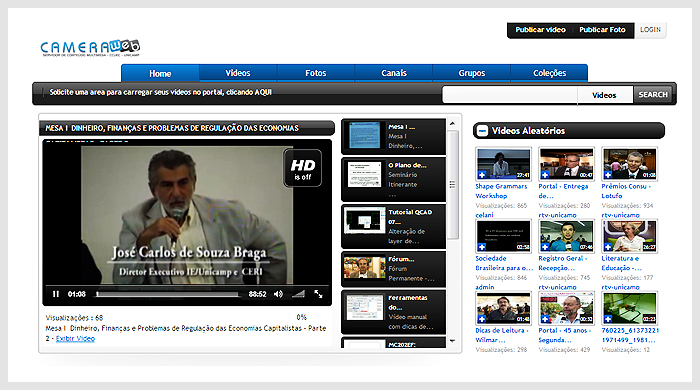Seek along the video progress bar
The height and width of the screenshot is (390, 700).
pyautogui.click(x=167, y=295)
